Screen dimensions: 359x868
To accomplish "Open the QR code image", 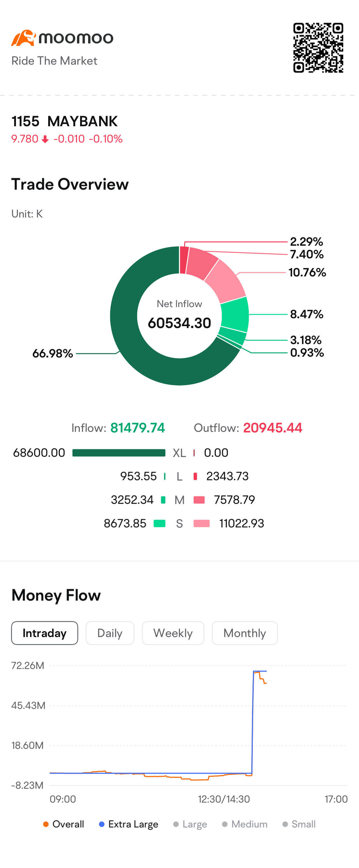I will pos(318,48).
